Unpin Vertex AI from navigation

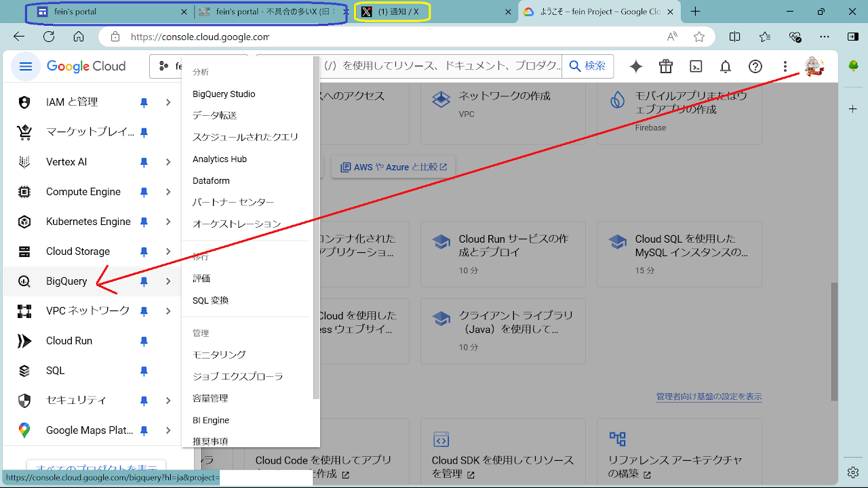[144, 162]
